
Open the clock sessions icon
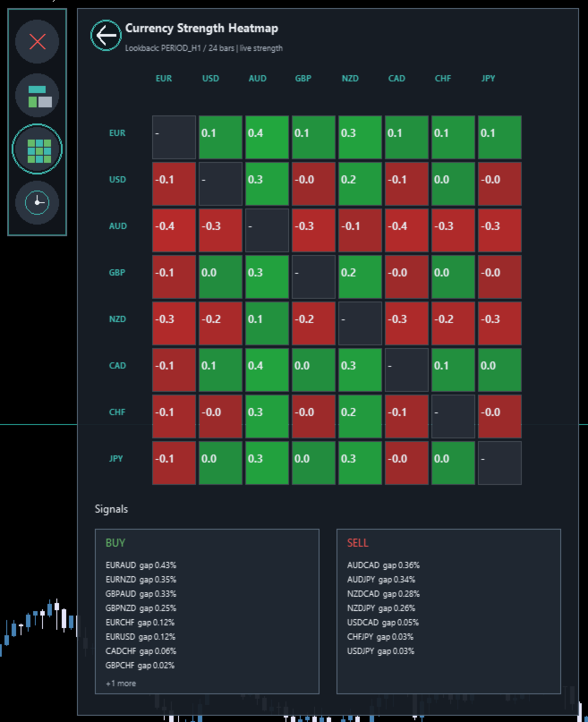(37, 202)
